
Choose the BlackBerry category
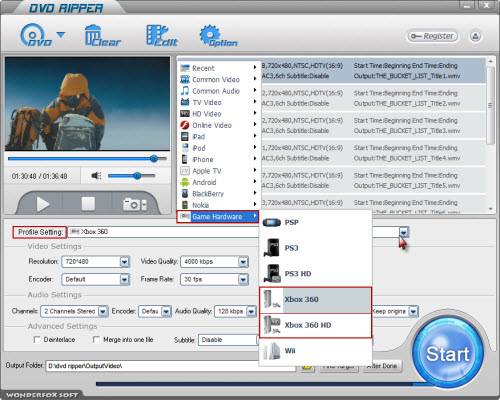click(x=218, y=193)
